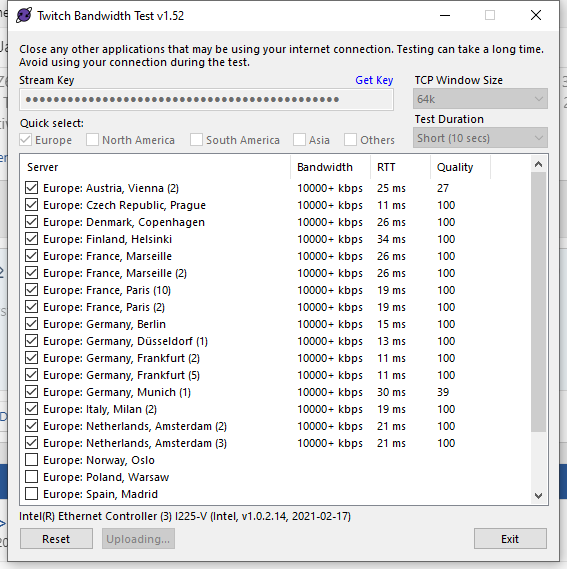
Task: Toggle Italy, Milan (2) checkbox
Action: [32, 409]
